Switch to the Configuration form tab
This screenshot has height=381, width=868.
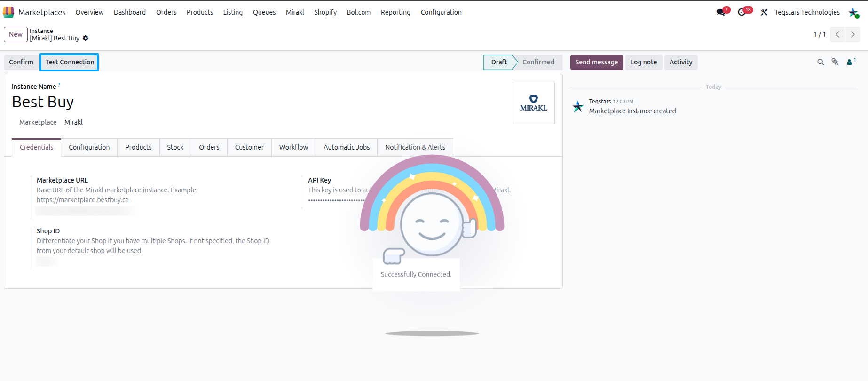point(89,147)
